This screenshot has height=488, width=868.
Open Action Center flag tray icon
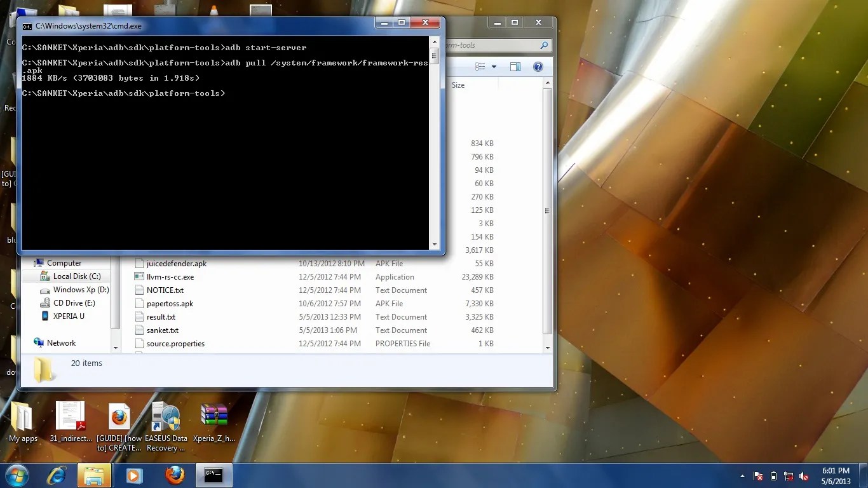(x=758, y=476)
